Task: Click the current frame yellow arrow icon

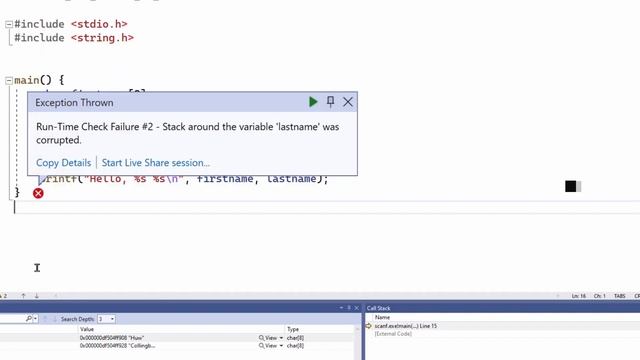Action: tap(369, 326)
